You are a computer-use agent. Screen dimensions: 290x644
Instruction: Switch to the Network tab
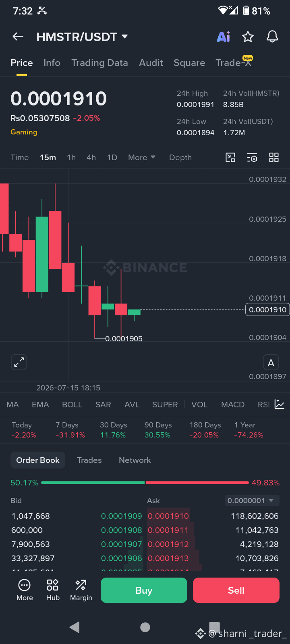(135, 460)
